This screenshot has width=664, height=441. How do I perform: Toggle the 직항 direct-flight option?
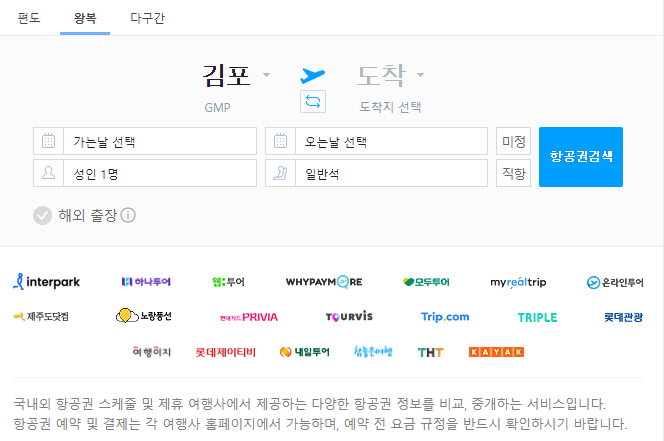click(x=513, y=173)
